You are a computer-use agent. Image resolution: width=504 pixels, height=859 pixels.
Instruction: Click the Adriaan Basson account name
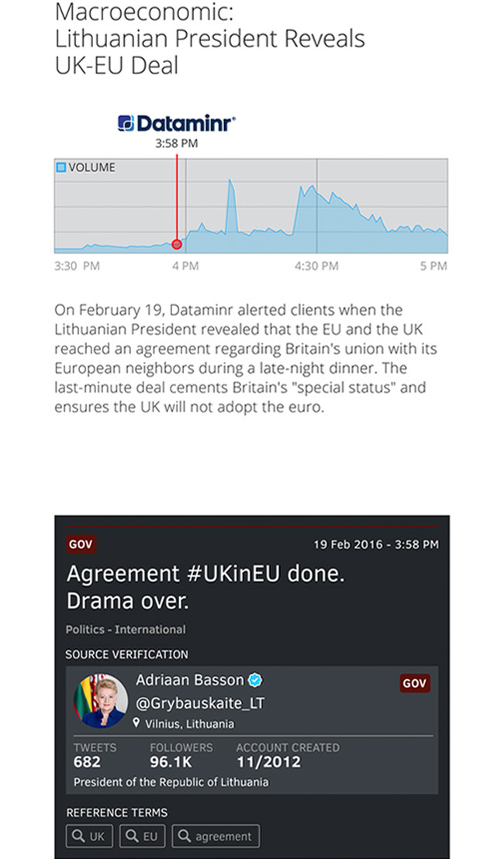point(189,680)
